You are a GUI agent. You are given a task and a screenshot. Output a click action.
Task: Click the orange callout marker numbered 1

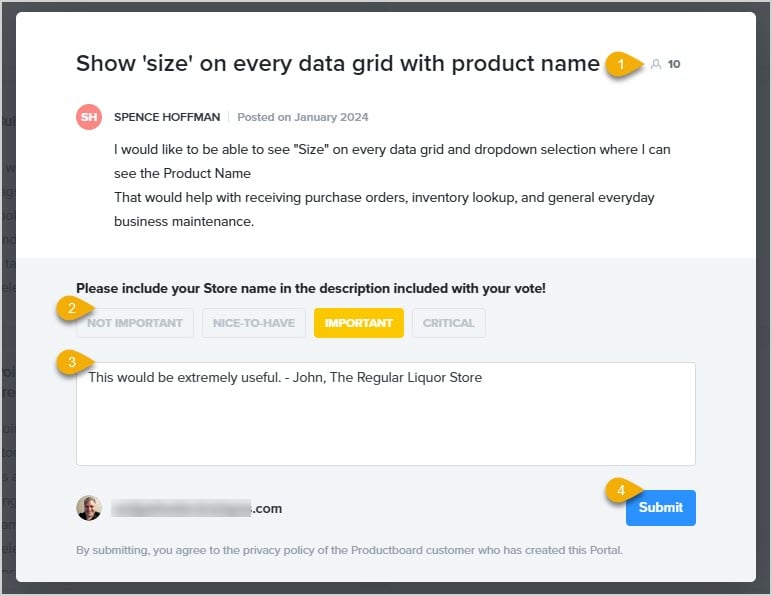coord(622,64)
